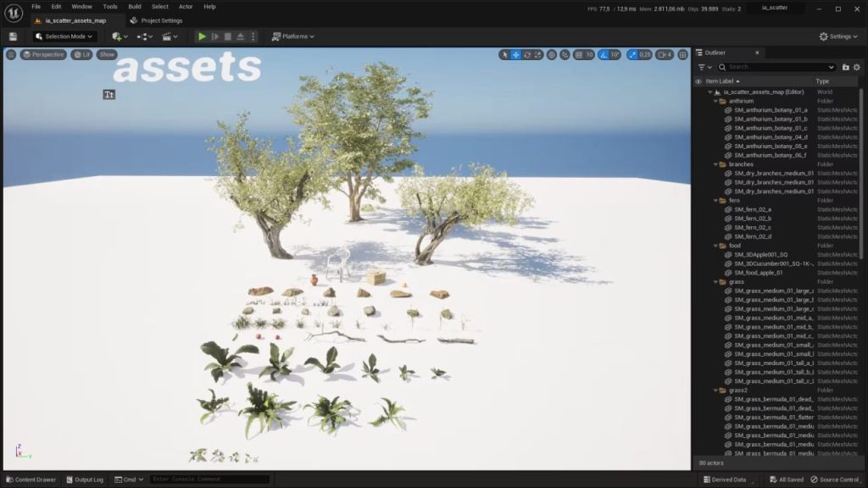
Task: Open the Selection Mode dropdown
Action: click(65, 36)
